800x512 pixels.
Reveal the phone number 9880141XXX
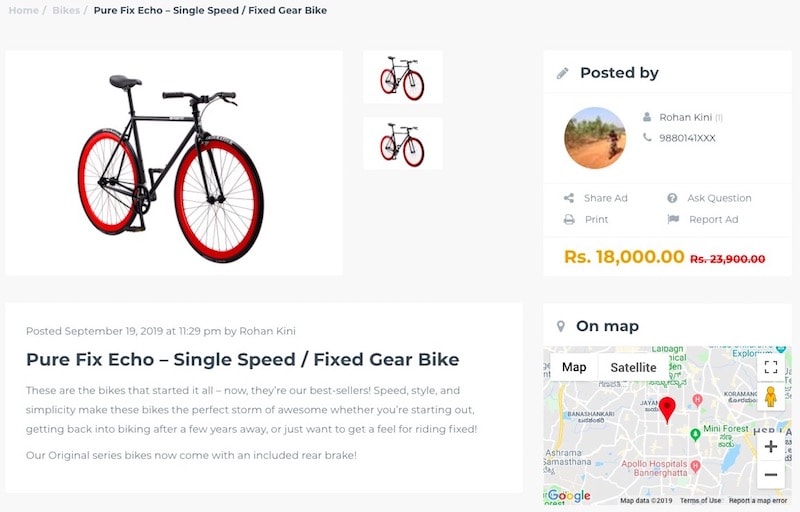[x=687, y=138]
